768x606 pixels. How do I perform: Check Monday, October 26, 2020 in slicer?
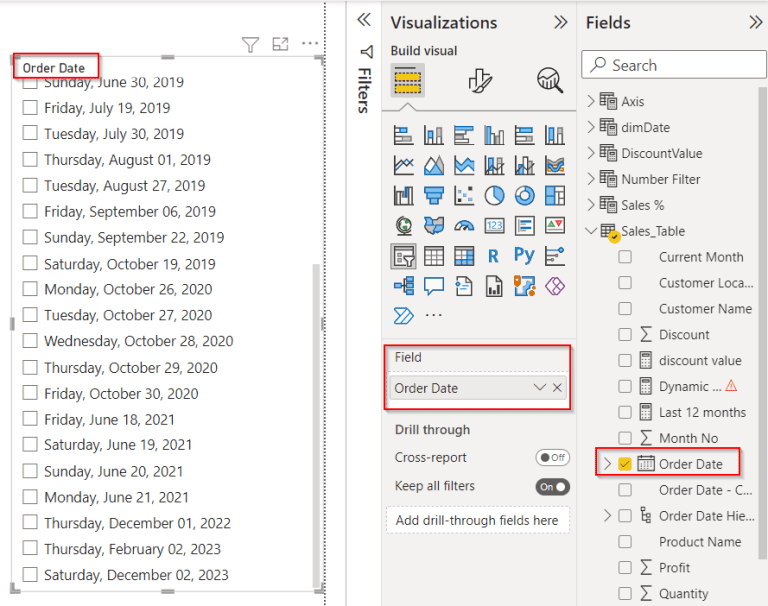tap(30, 289)
